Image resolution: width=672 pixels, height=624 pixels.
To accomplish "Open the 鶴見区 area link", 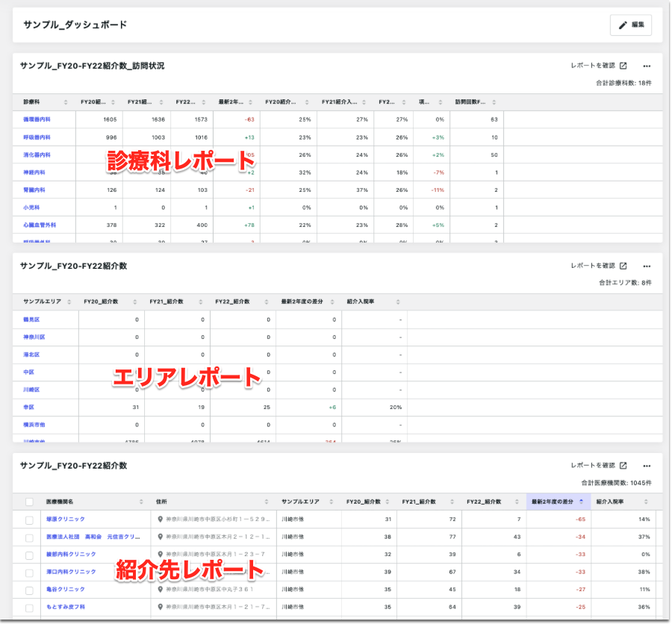I will click(31, 319).
